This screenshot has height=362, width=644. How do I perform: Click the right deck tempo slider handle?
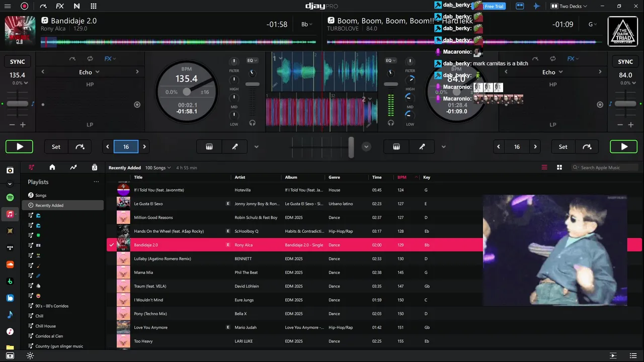click(x=625, y=104)
